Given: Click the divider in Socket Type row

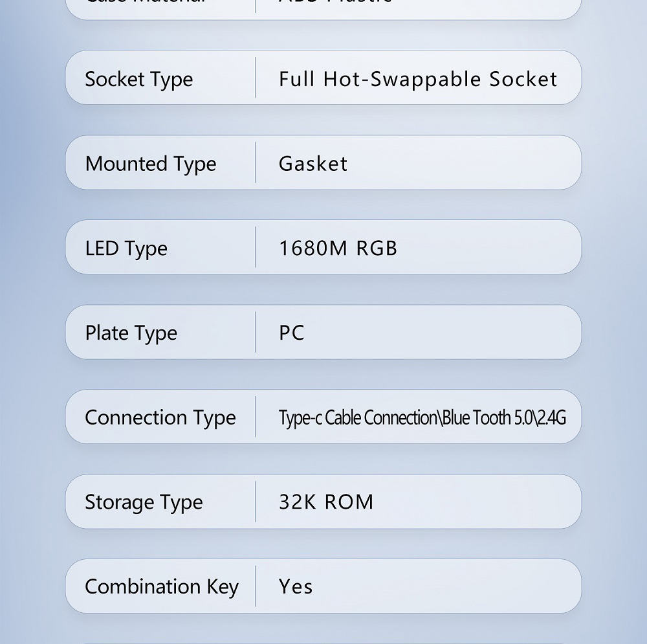Looking at the screenshot, I should click(256, 78).
